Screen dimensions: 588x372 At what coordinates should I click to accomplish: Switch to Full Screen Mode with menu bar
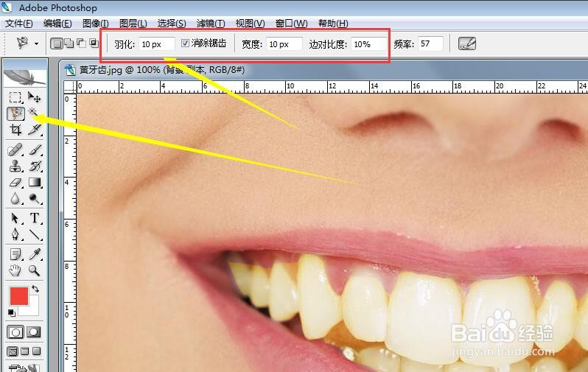click(x=25, y=352)
